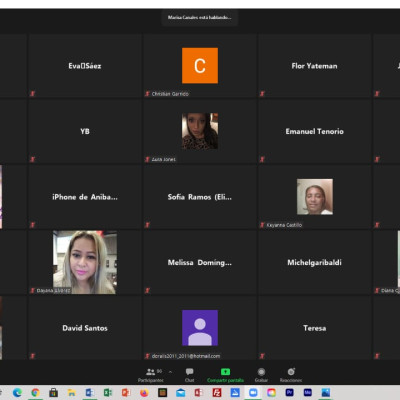Open the Reacciones menu

tap(291, 375)
